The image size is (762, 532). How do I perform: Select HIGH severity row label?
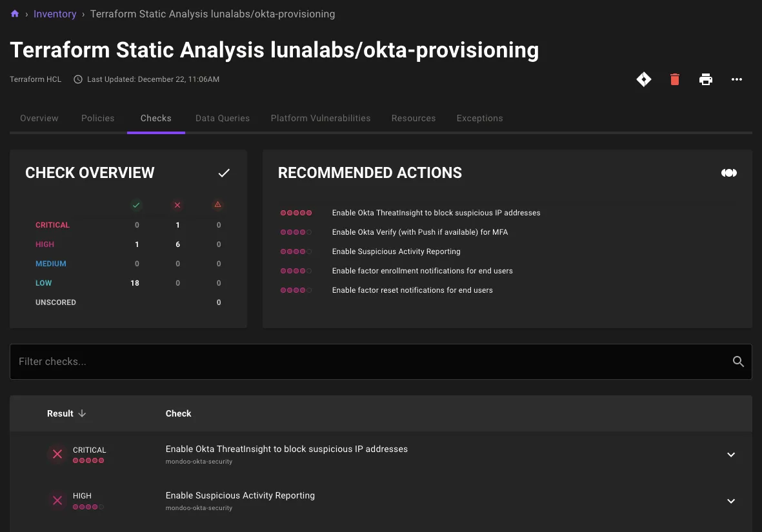[45, 244]
